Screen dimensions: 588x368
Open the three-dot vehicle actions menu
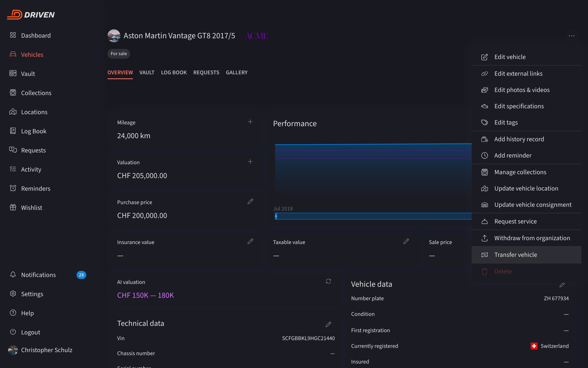pyautogui.click(x=572, y=36)
